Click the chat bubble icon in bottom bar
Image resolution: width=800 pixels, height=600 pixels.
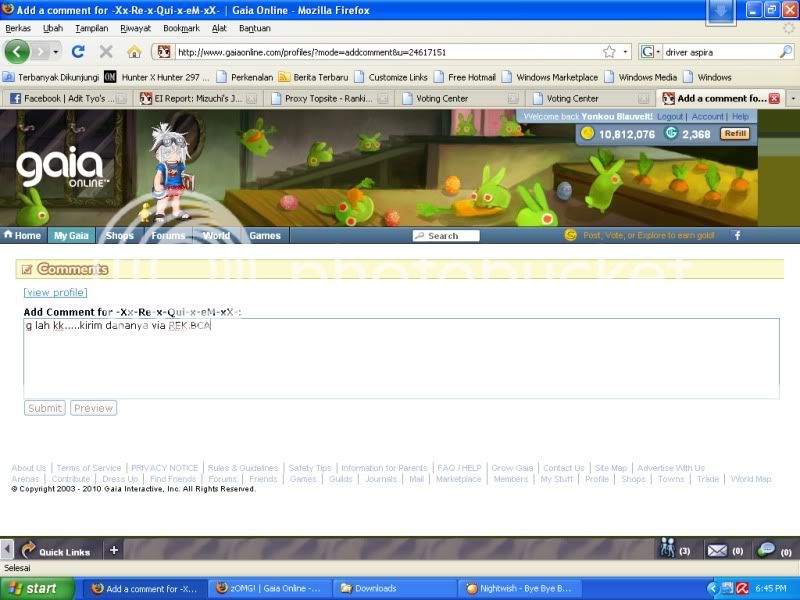click(767, 549)
